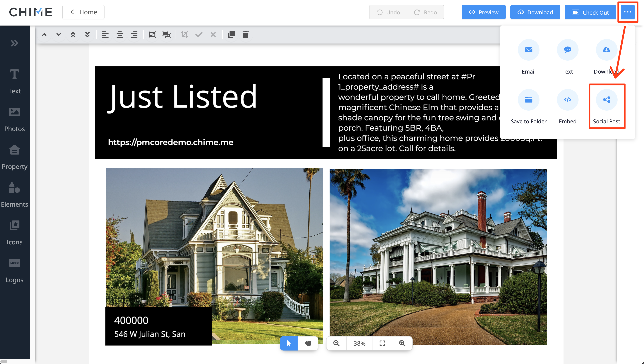The image size is (644, 364).
Task: Toggle the three-dot more options menu
Action: coord(627,12)
